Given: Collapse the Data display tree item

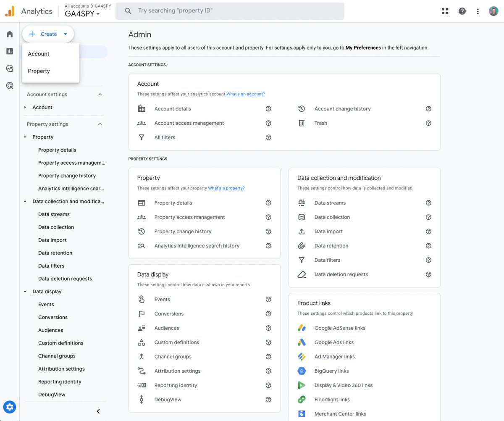Looking at the screenshot, I should point(25,292).
